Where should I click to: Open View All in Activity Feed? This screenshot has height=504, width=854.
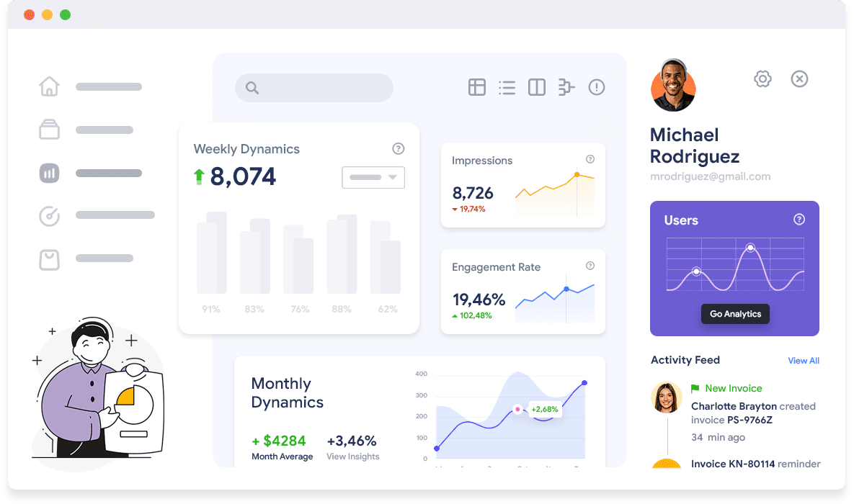[x=804, y=360]
